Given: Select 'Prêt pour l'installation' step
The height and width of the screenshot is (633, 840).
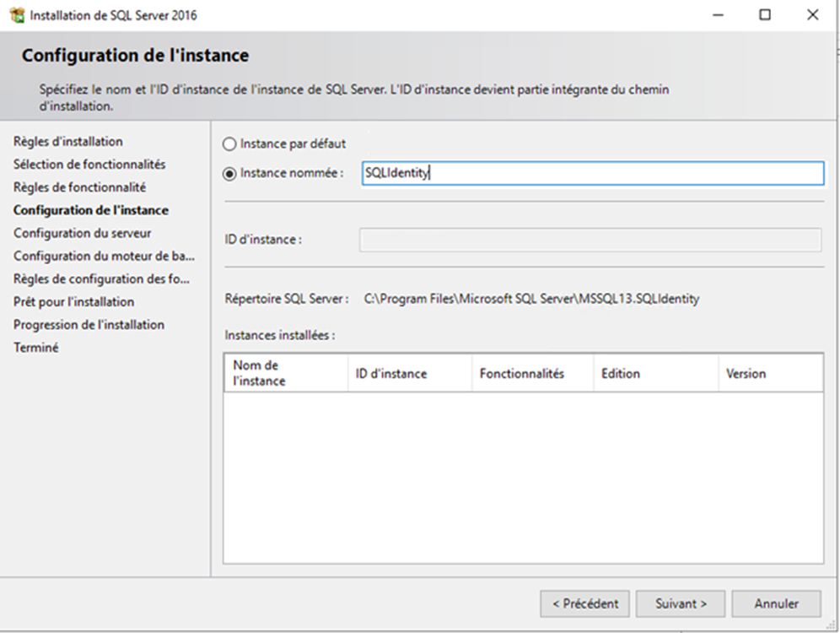Looking at the screenshot, I should coord(73,301).
